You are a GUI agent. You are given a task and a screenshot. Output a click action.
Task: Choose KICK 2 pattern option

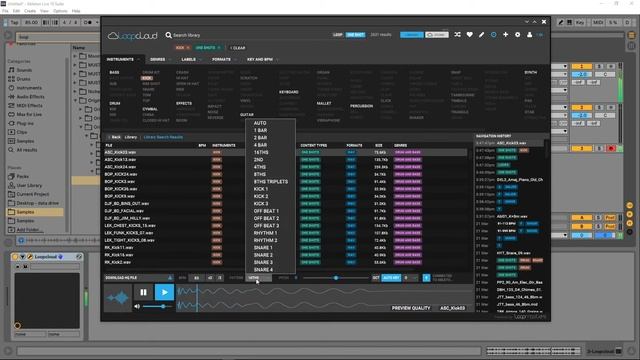coord(261,196)
